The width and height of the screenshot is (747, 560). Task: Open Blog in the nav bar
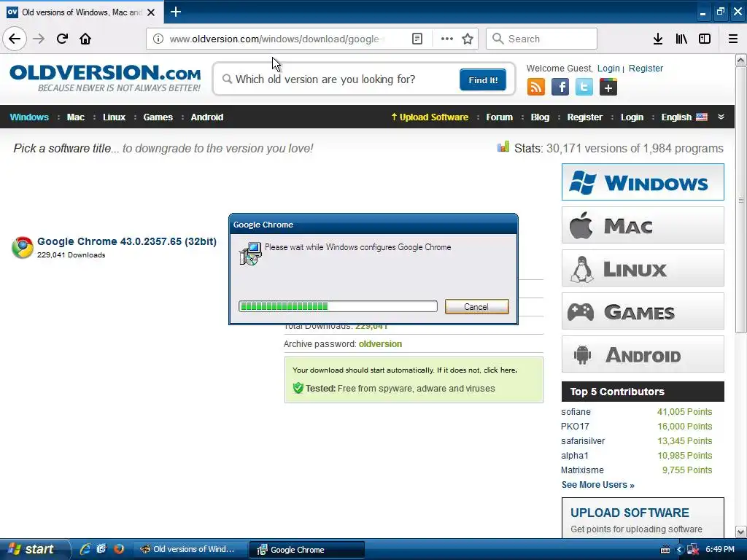tap(540, 117)
